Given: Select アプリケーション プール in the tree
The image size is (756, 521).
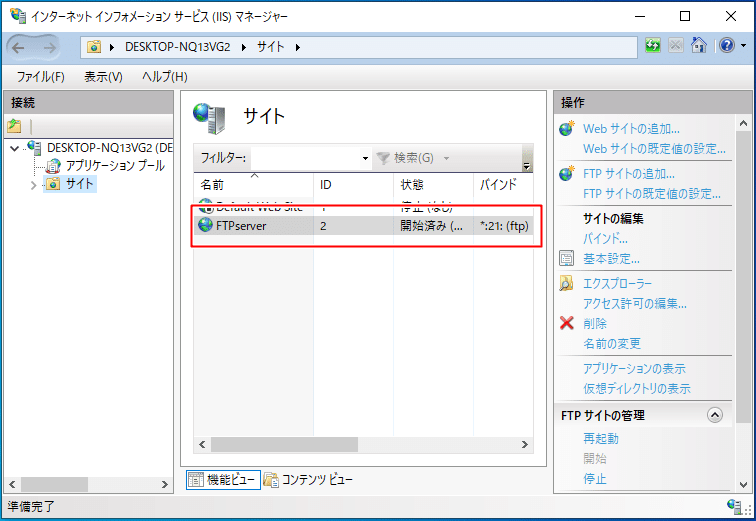Looking at the screenshot, I should [x=115, y=166].
